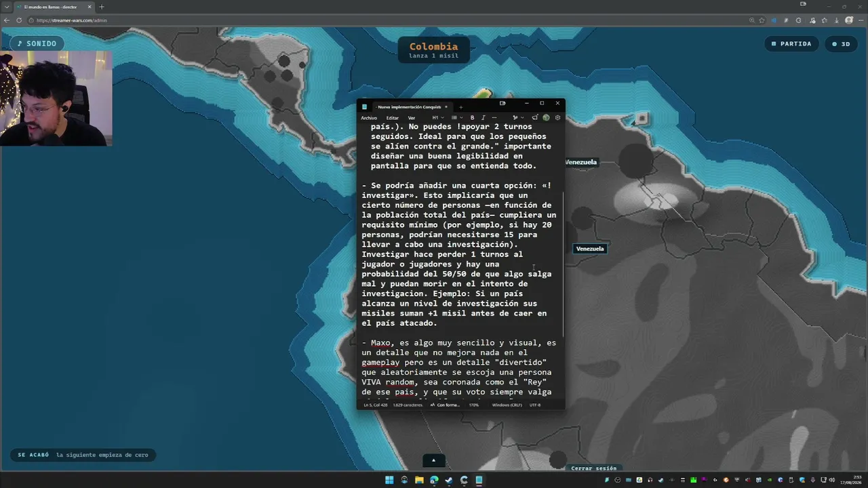
Task: Open the Archivo menu in Notepad
Action: pos(369,118)
